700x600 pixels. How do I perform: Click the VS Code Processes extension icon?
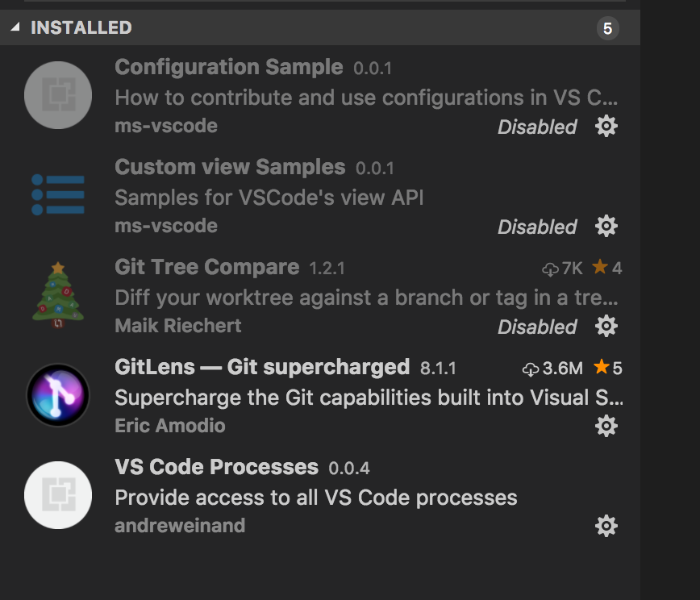click(x=57, y=495)
